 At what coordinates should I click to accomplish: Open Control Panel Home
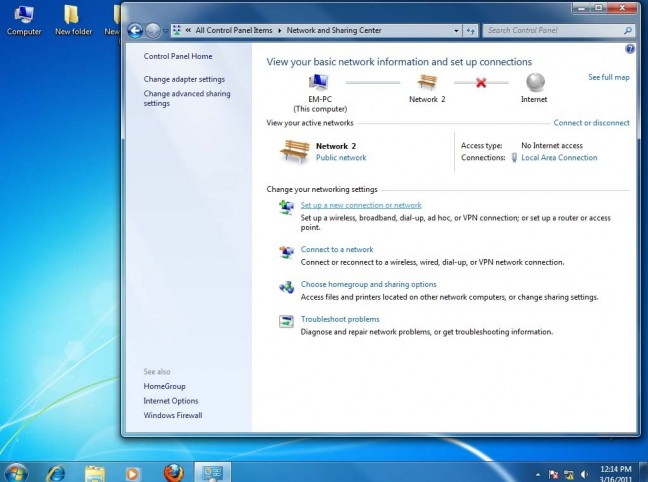pyautogui.click(x=178, y=56)
